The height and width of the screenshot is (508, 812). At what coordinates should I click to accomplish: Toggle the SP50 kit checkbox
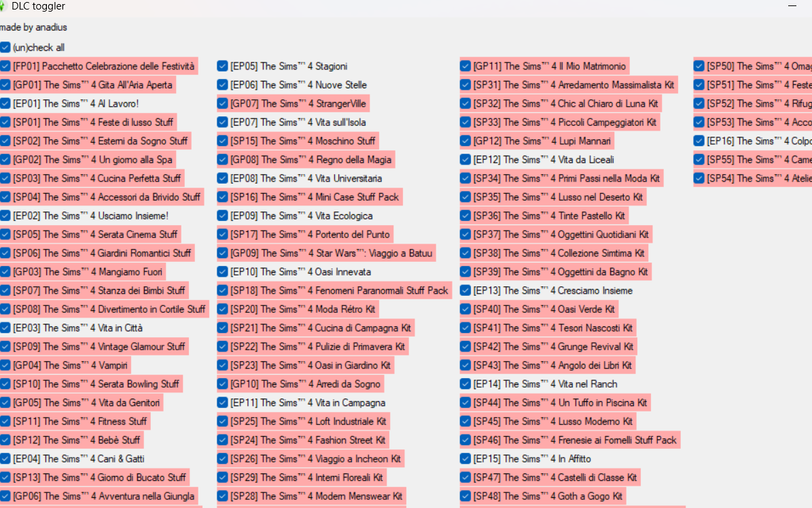point(699,66)
